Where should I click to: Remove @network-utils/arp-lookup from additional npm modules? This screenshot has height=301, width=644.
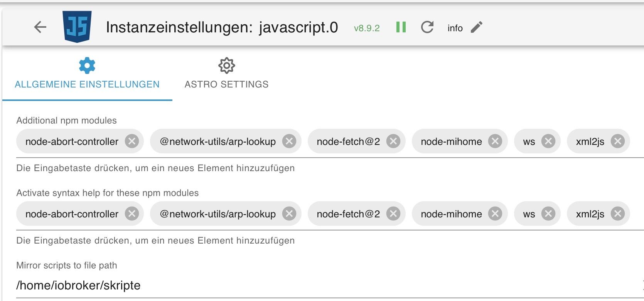click(289, 141)
